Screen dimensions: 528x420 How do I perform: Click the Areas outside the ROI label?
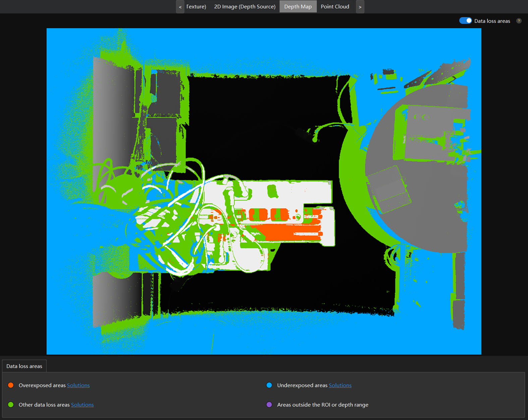322,405
